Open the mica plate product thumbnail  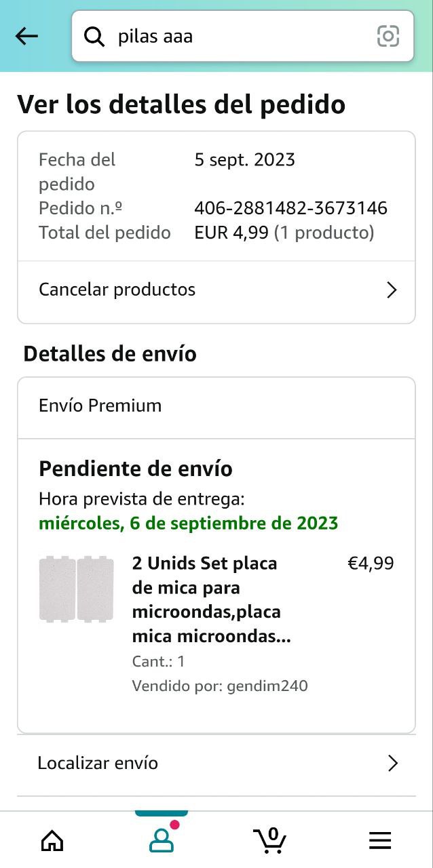pyautogui.click(x=76, y=589)
